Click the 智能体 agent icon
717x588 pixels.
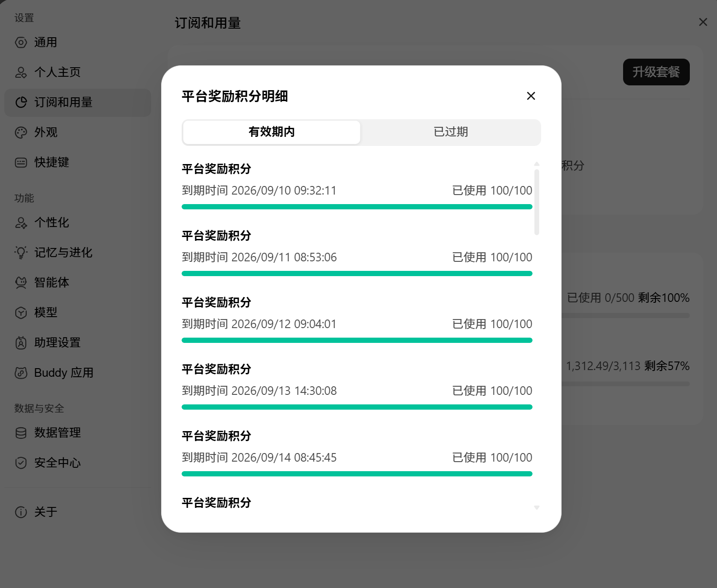pos(21,283)
